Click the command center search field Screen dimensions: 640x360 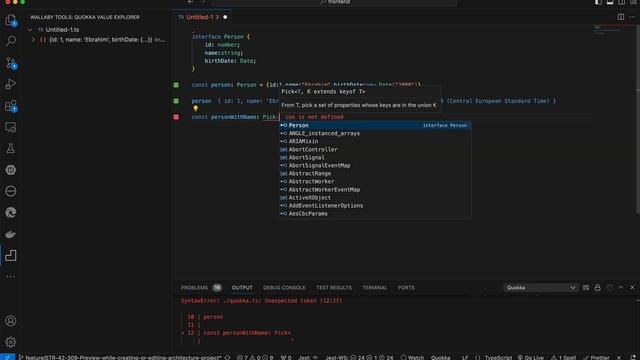(335, 2)
